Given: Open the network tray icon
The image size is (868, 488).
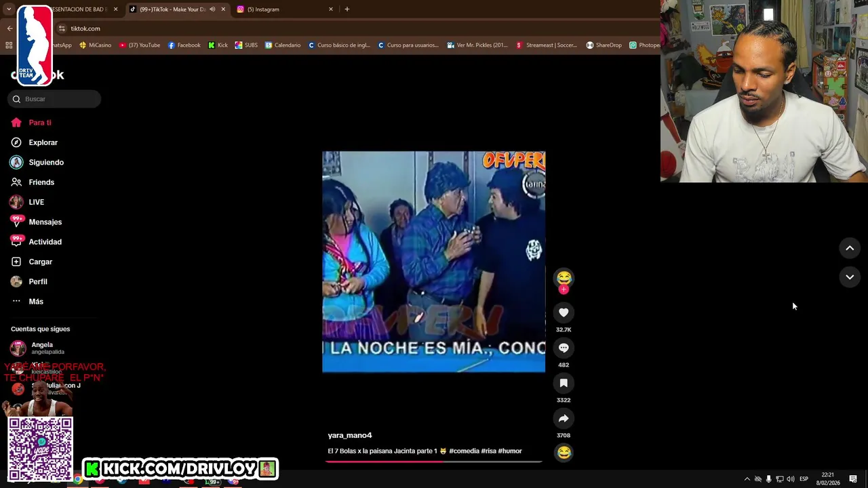Looking at the screenshot, I should (x=780, y=479).
